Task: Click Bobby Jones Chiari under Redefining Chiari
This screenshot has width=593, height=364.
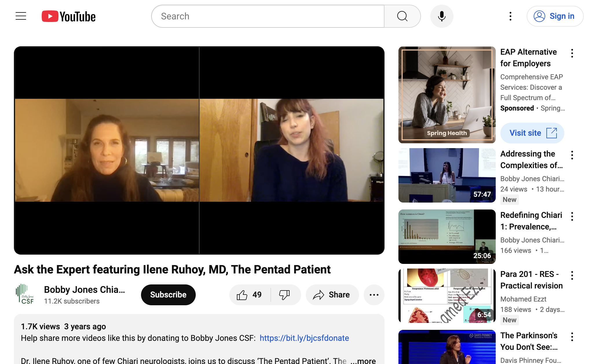Action: [x=532, y=240]
